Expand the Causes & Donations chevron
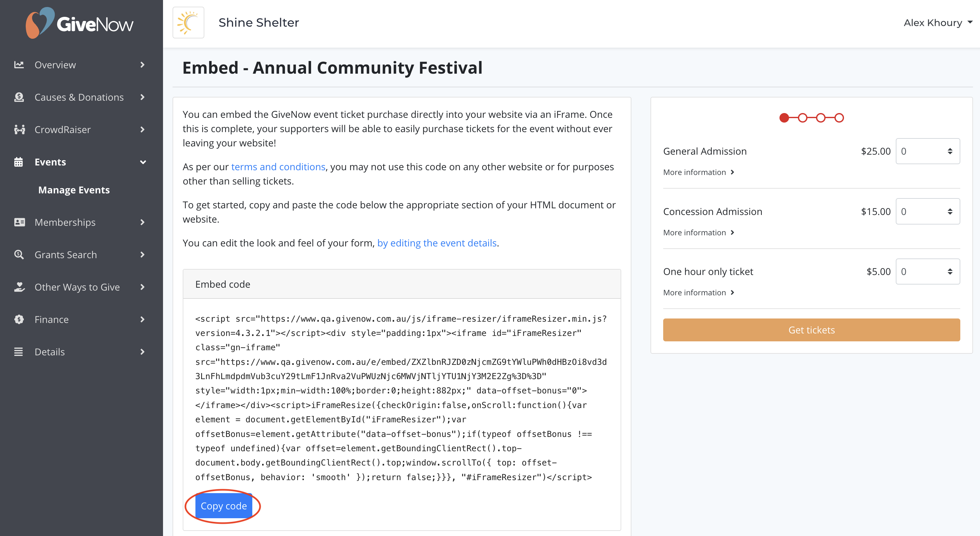980x536 pixels. click(x=142, y=97)
